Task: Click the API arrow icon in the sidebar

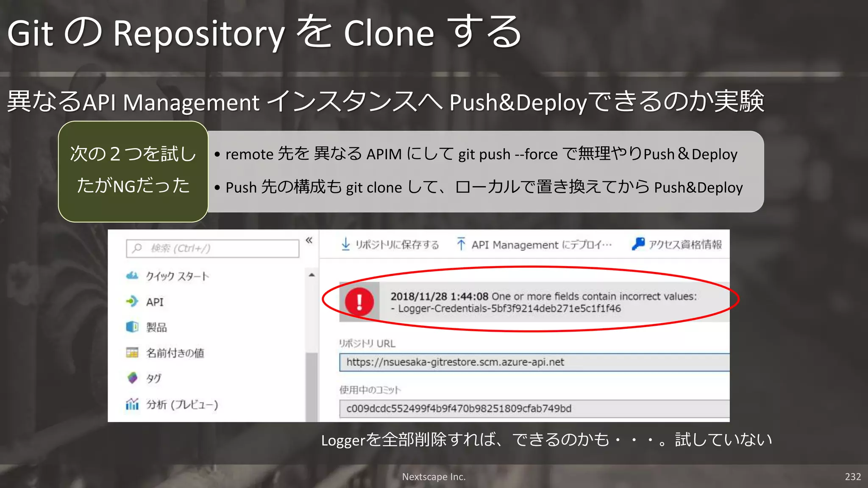Action: 132,301
